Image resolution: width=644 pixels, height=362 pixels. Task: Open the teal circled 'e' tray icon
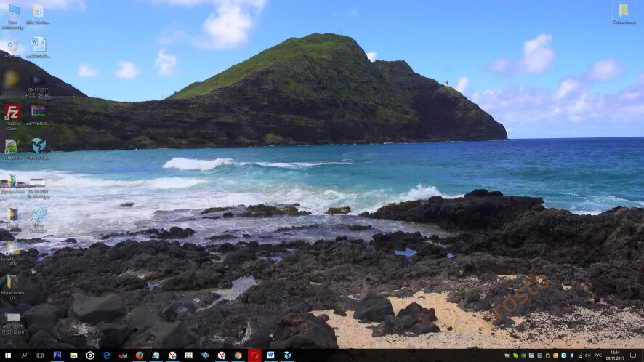(563, 355)
